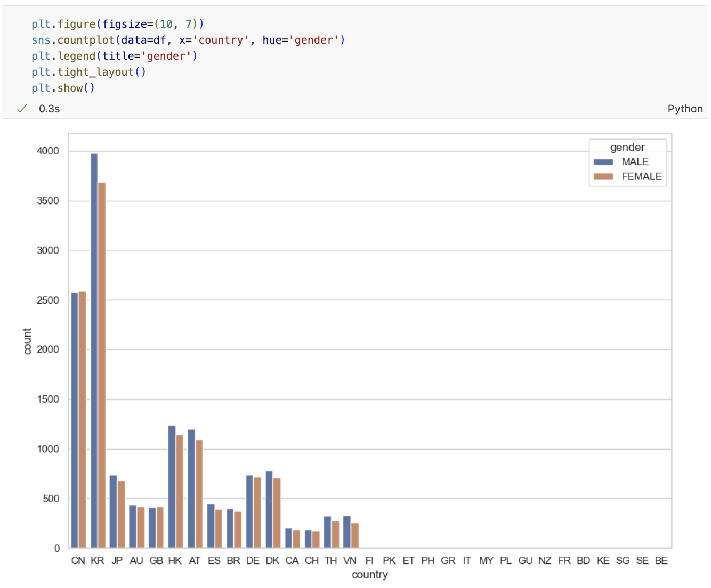Click the HK country tick label
The image size is (711, 588).
(x=175, y=561)
